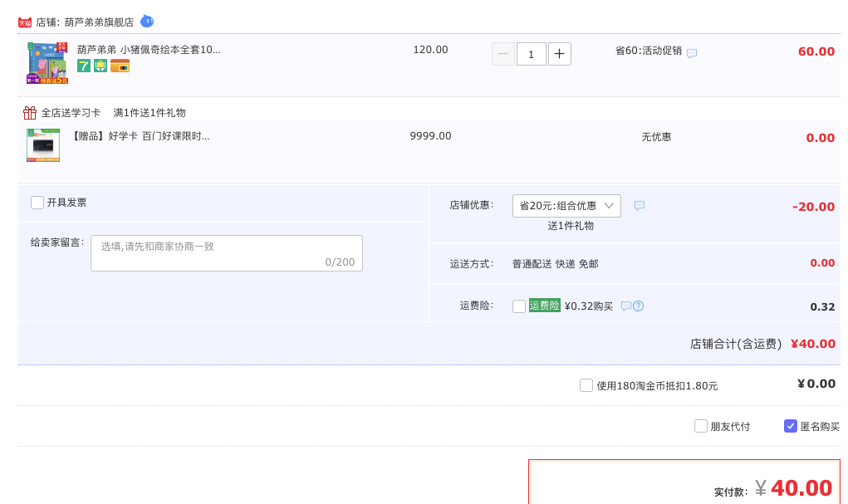Click the 满1件送1件礼物 text
848x504 pixels.
click(x=150, y=113)
